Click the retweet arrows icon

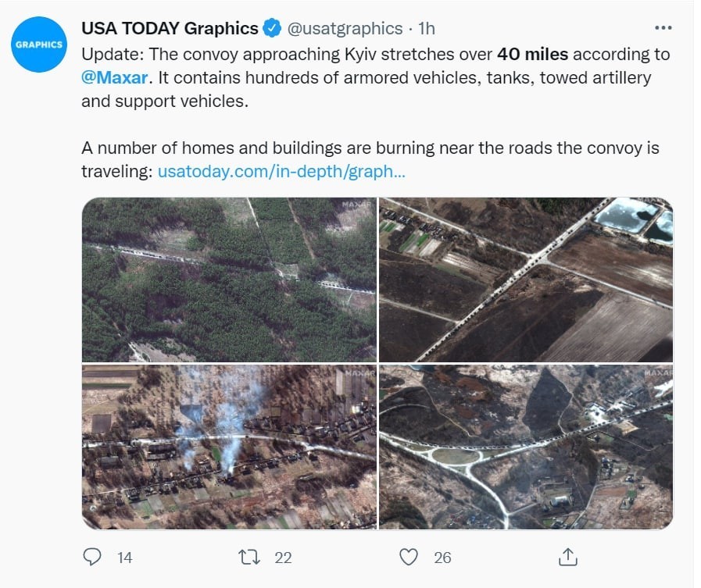(x=249, y=558)
